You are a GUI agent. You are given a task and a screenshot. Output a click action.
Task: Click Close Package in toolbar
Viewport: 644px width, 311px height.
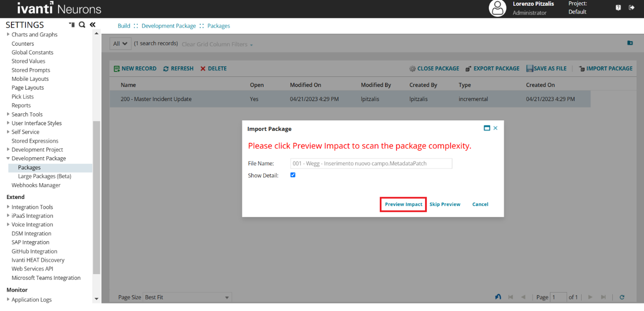(434, 69)
